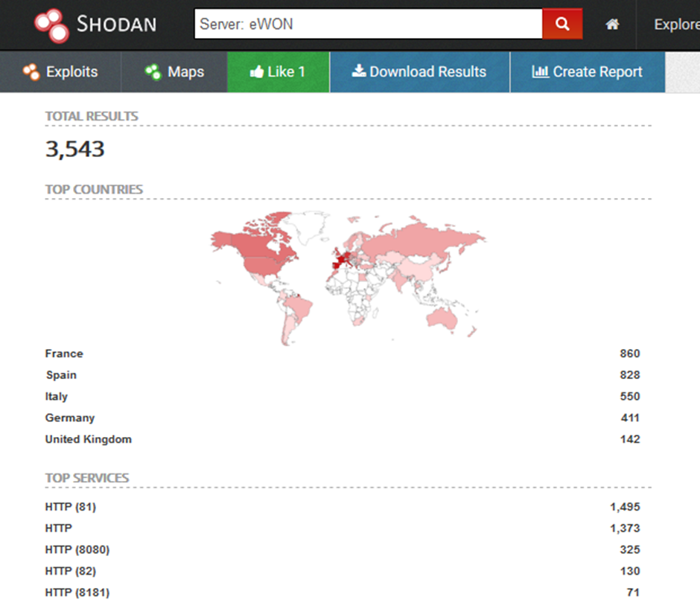Click the Maps green dots icon
The image size is (700, 603).
coord(153,72)
